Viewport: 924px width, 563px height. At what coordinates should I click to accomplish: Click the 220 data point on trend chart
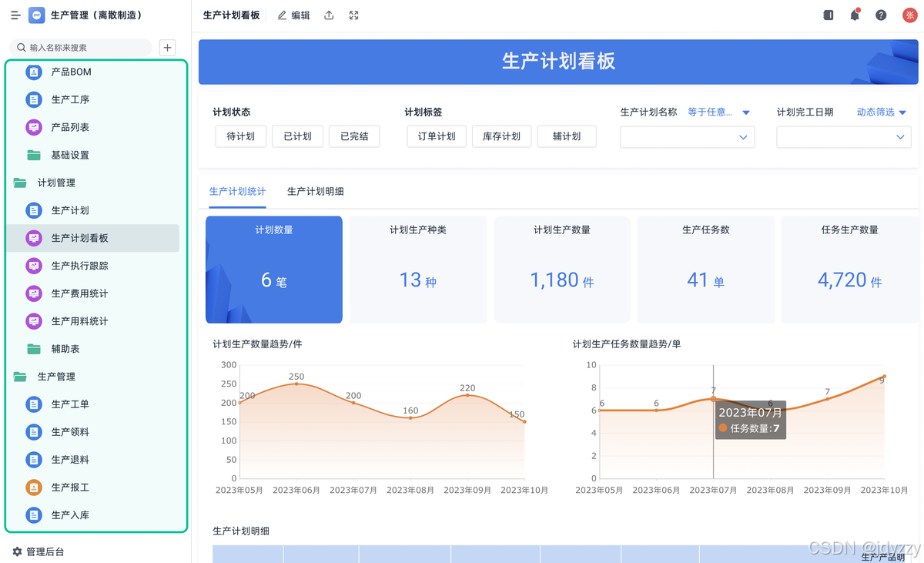coord(468,395)
